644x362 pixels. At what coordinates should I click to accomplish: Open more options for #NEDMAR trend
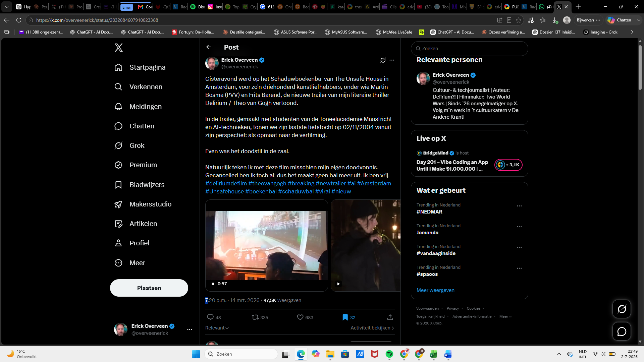519,206
